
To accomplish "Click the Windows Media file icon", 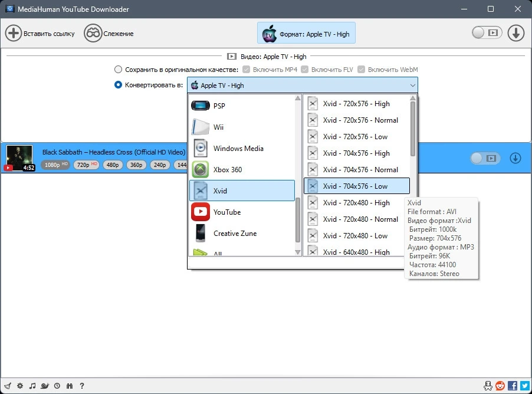I will pyautogui.click(x=201, y=148).
